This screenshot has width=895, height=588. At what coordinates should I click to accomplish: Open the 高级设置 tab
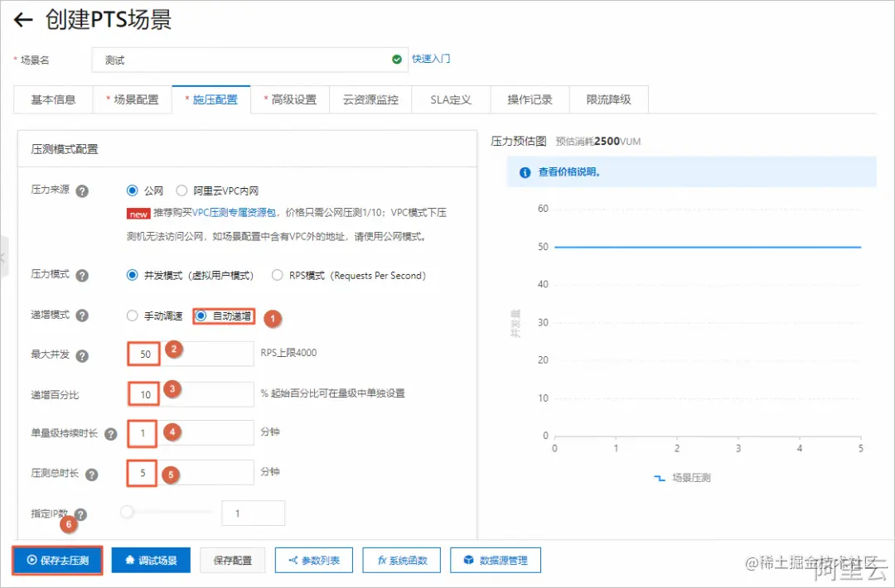point(290,100)
